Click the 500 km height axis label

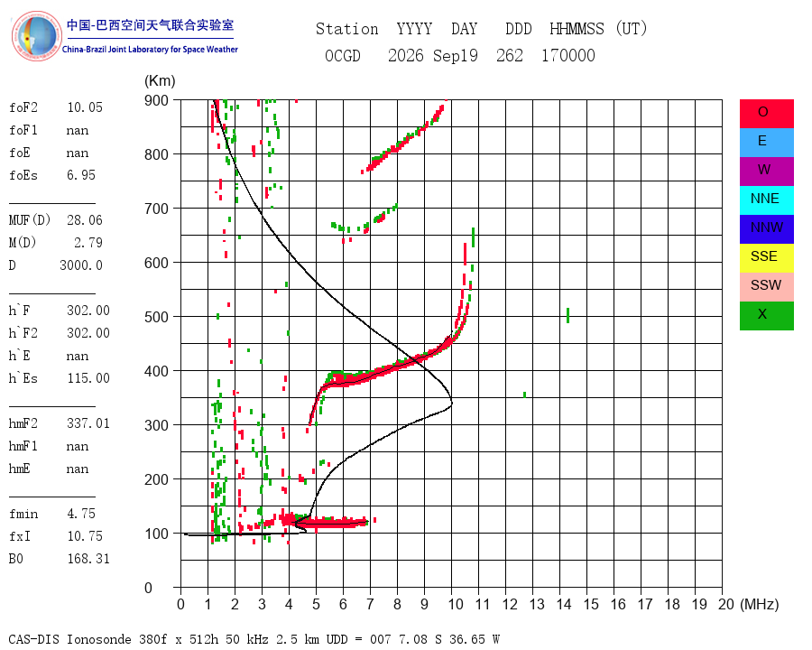point(156,317)
